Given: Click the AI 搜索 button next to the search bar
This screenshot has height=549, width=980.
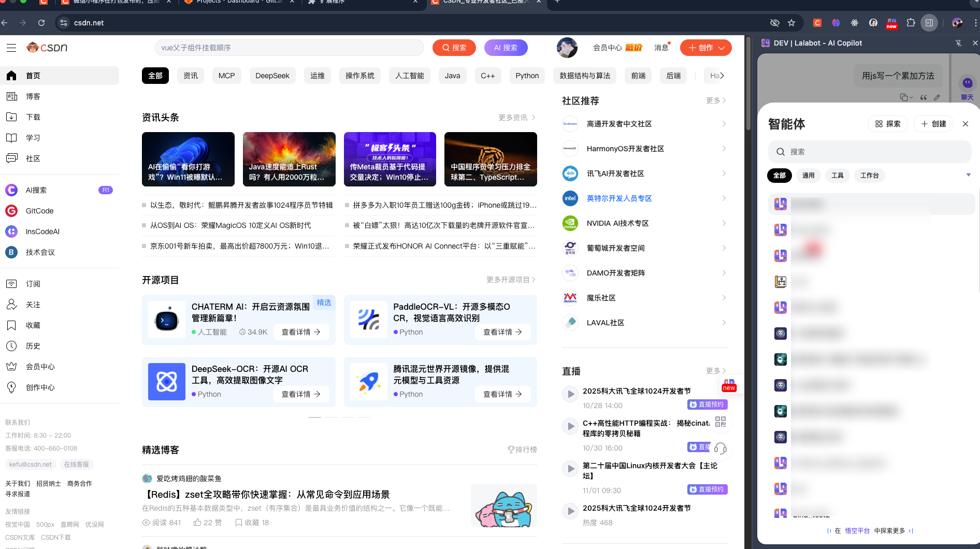Looking at the screenshot, I should click(x=506, y=48).
